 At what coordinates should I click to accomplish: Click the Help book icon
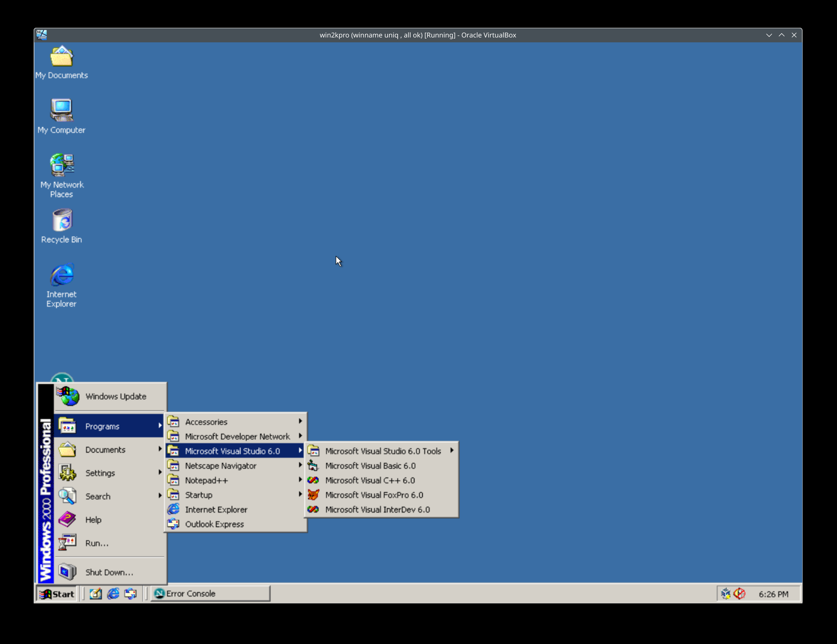(67, 519)
